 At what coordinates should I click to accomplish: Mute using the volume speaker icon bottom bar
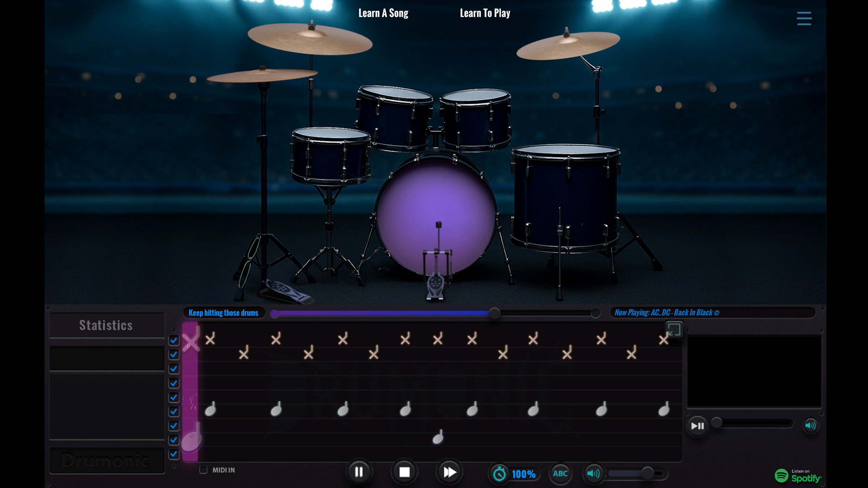coord(595,473)
